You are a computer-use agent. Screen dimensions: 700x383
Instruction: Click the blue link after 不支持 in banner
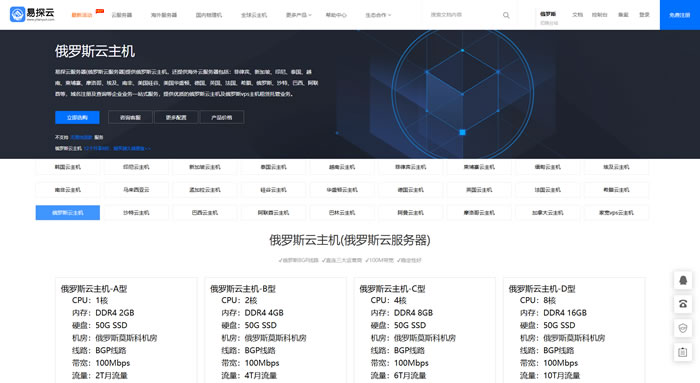click(81, 137)
